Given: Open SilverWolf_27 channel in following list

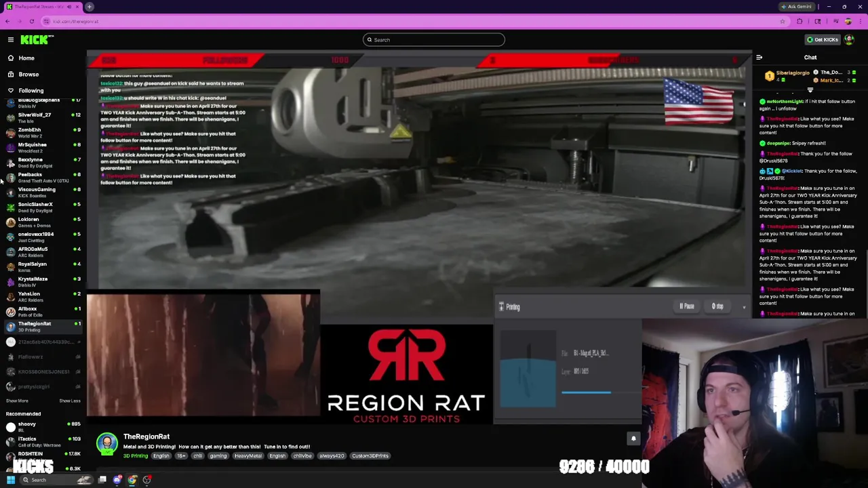Looking at the screenshot, I should tap(42, 117).
